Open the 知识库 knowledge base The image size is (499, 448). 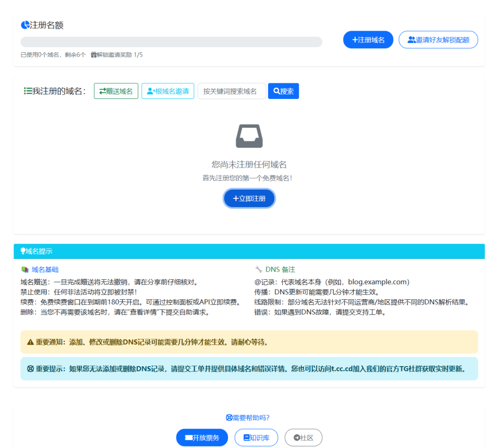256,437
